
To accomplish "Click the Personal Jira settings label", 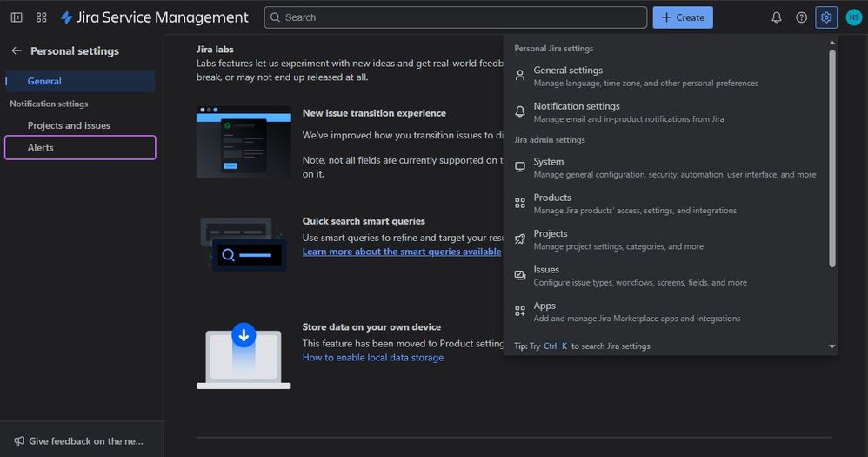I will pyautogui.click(x=553, y=49).
